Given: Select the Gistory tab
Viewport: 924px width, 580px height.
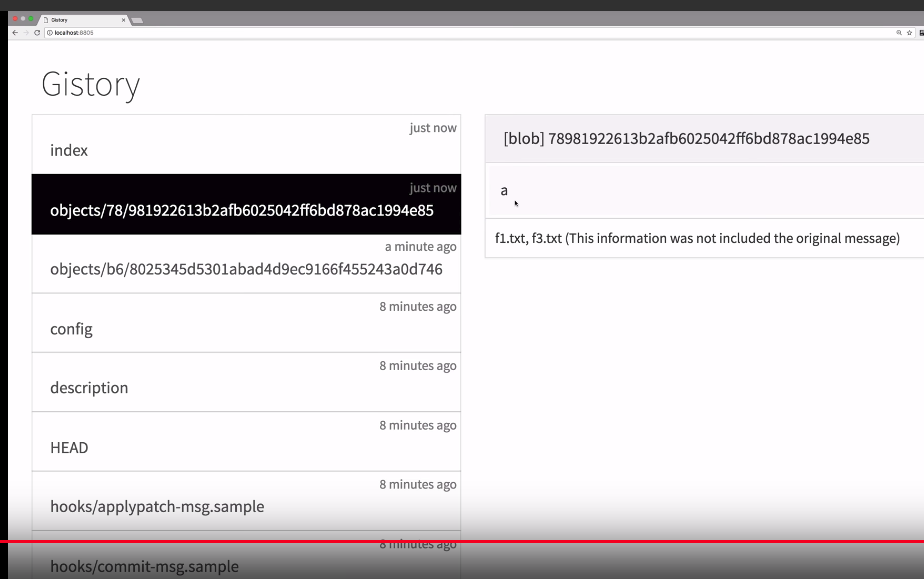Looking at the screenshot, I should pos(82,20).
